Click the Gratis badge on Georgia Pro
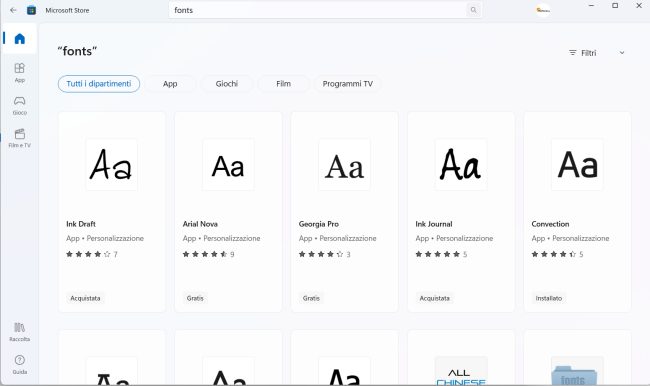Screen dimensions: 650x386 point(311,298)
